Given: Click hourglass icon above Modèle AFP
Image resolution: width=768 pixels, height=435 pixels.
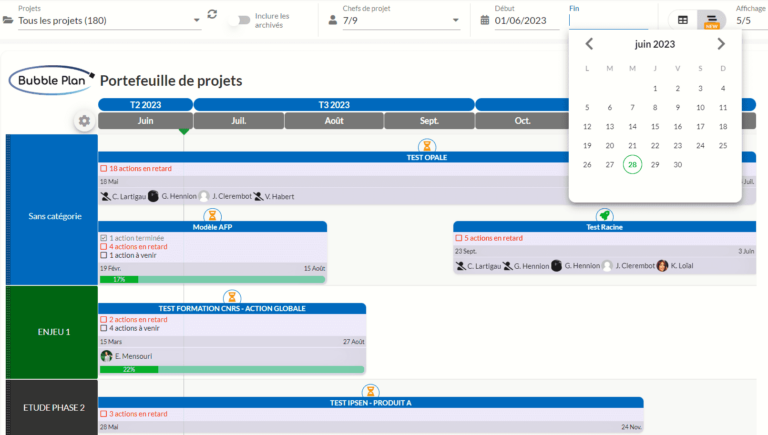Looking at the screenshot, I should 212,216.
